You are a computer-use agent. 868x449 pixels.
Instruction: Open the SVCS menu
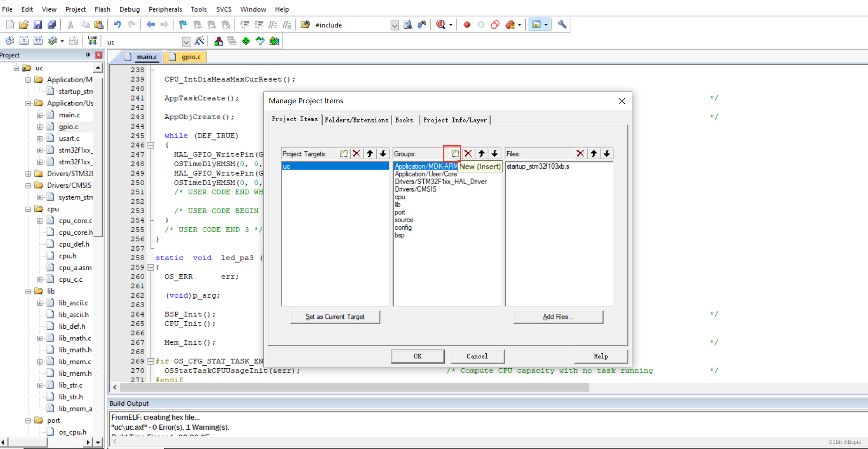point(224,9)
